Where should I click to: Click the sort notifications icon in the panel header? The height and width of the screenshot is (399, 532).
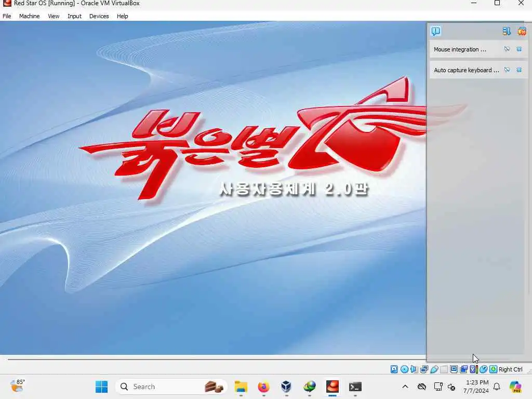507,31
